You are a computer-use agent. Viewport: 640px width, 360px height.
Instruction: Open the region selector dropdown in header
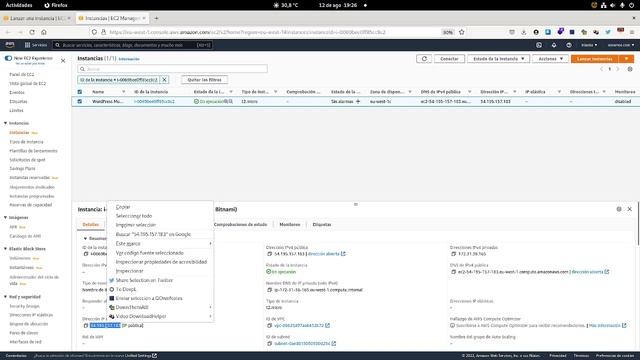pos(589,45)
